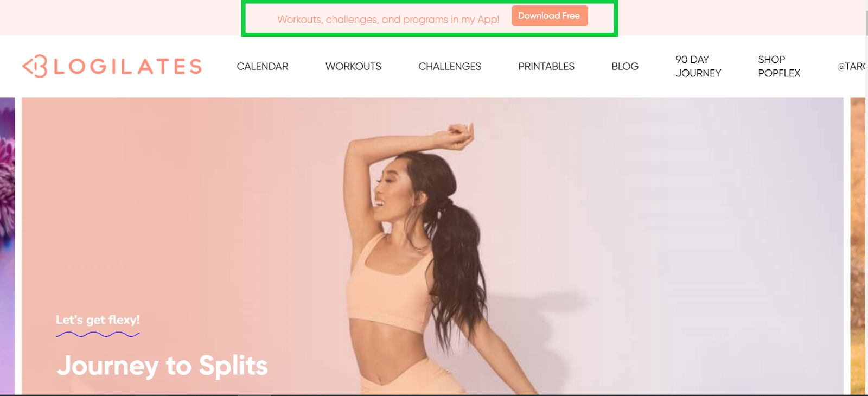Select the PRINTABLES navigation link
This screenshot has height=396, width=868.
point(546,66)
